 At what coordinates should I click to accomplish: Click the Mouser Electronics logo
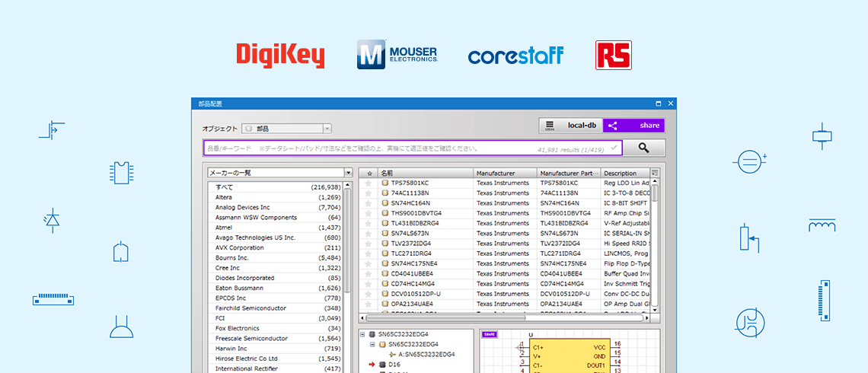(x=397, y=54)
